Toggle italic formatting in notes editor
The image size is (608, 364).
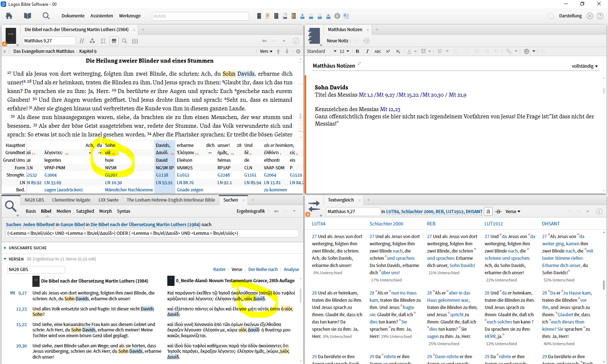click(x=367, y=51)
